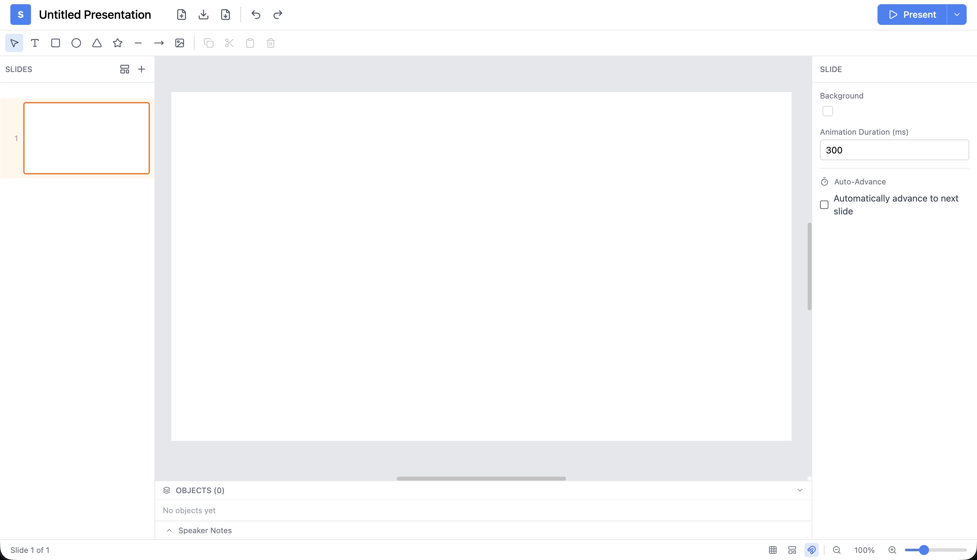977x560 pixels.
Task: Select the Ellipse shape tool
Action: [76, 43]
